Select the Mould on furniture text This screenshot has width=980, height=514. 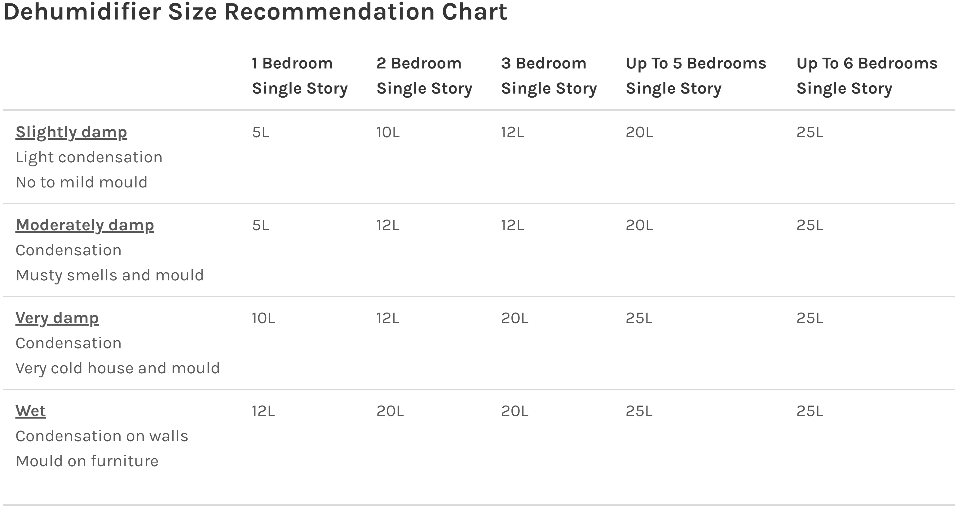click(x=87, y=461)
